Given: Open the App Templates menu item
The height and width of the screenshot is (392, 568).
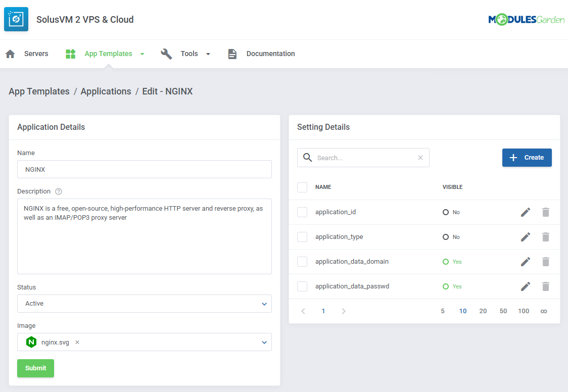Looking at the screenshot, I should click(x=108, y=54).
